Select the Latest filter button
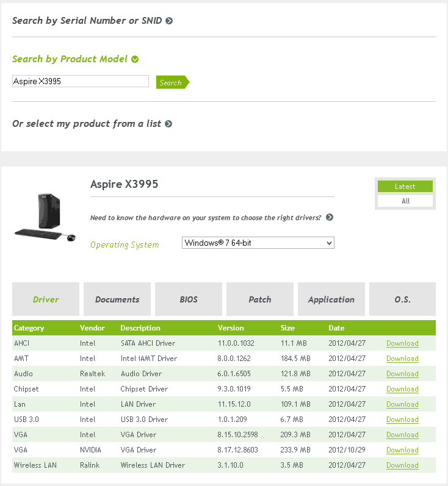 pyautogui.click(x=405, y=186)
